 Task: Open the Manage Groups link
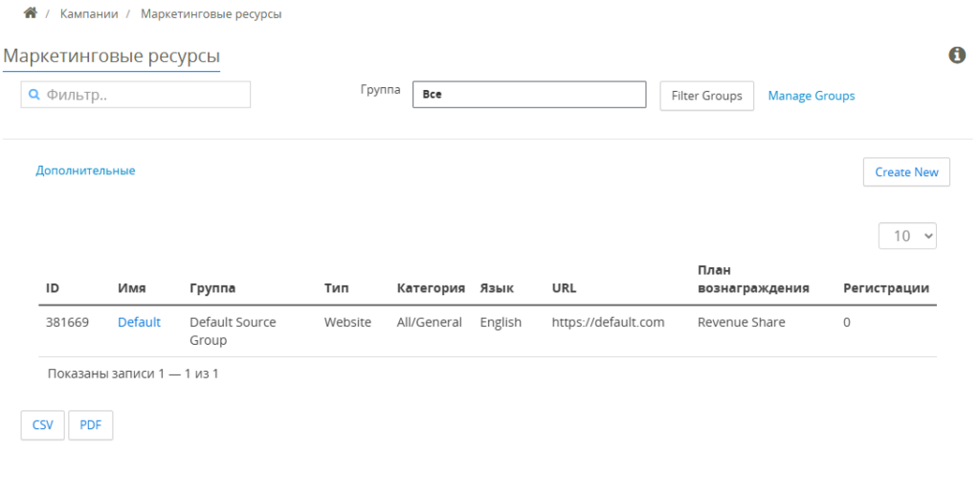812,96
